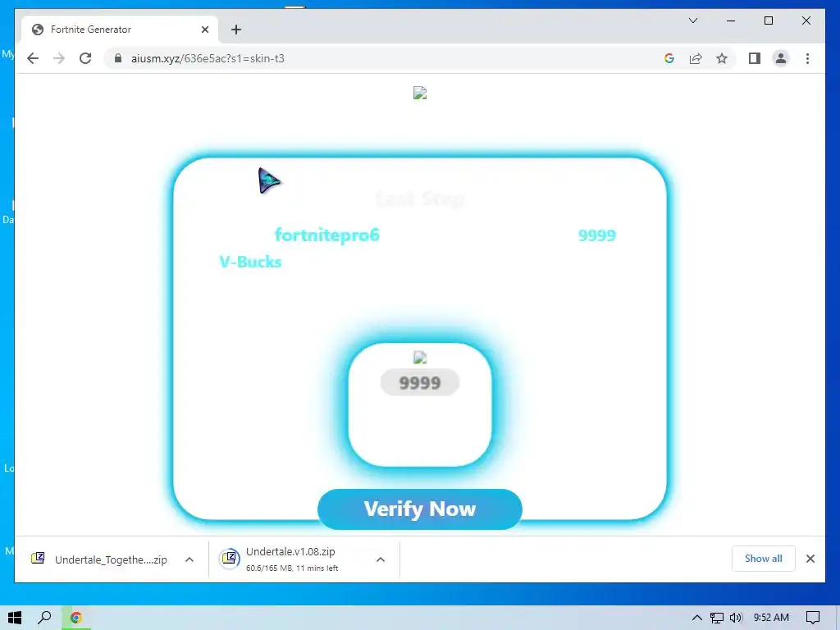Click the Google icon in address bar
Screen dimensions: 840x630
coord(669,58)
